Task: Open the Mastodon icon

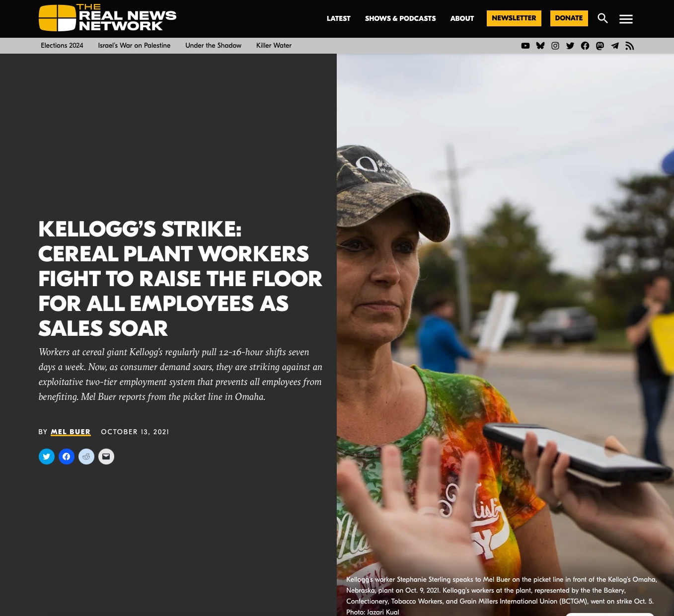Action: click(x=600, y=46)
